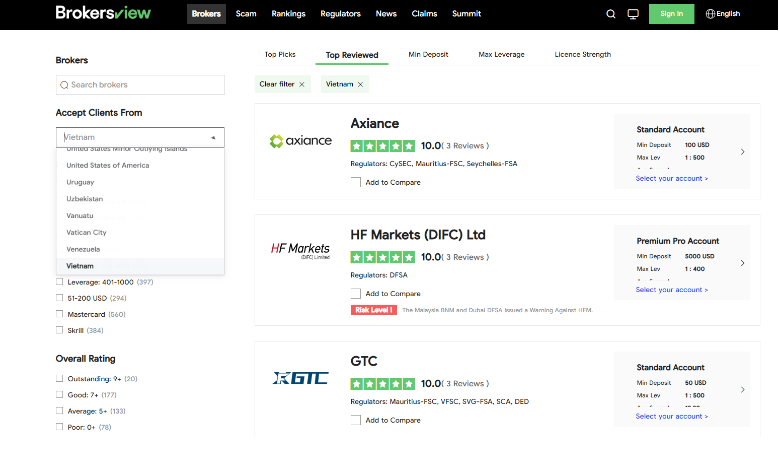This screenshot has width=779, height=450.
Task: Check Add to Compare for Axiance
Action: pos(356,182)
